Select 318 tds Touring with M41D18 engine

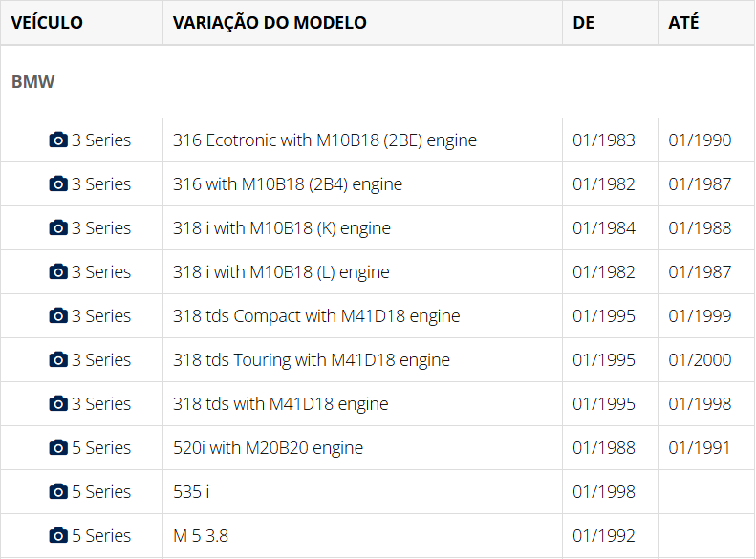[312, 360]
